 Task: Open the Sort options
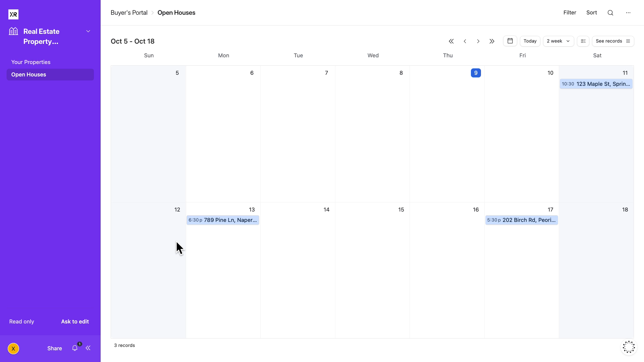click(x=591, y=13)
